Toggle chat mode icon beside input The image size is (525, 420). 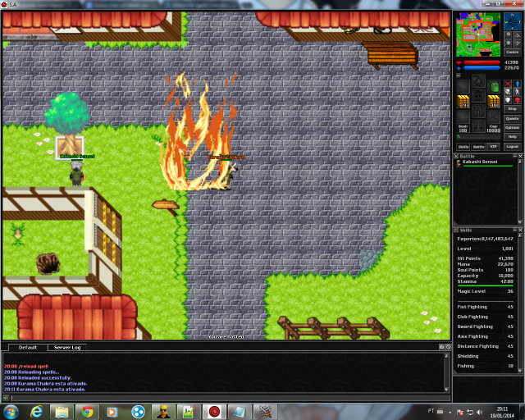(6, 398)
